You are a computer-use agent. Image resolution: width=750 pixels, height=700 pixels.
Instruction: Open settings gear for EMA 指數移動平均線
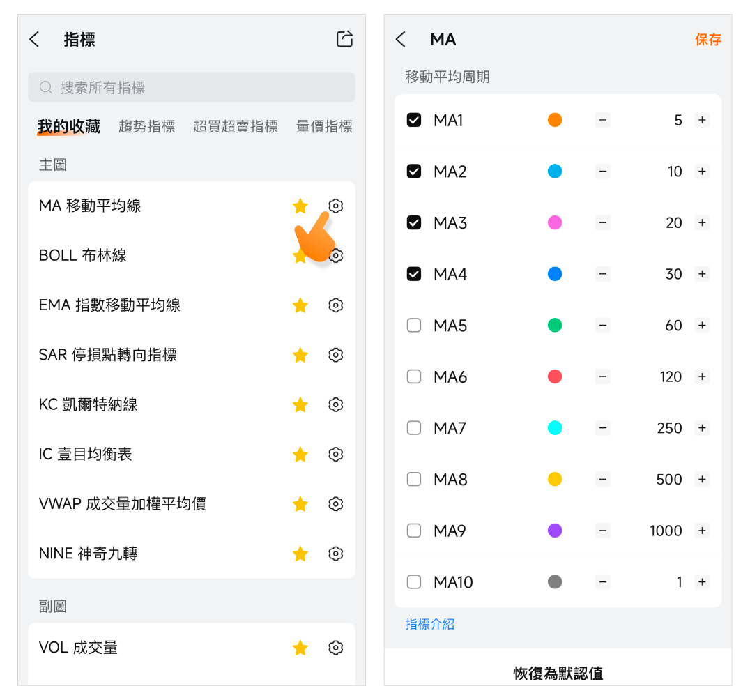[336, 305]
